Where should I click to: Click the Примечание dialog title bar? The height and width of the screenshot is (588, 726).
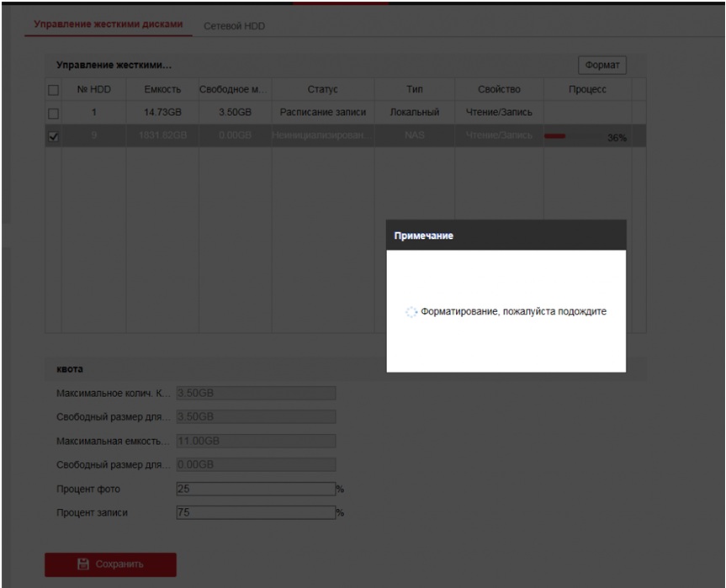point(506,236)
